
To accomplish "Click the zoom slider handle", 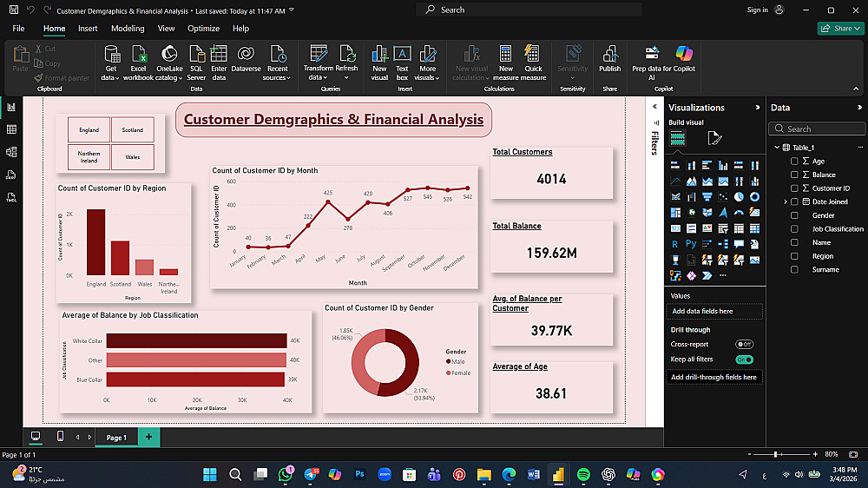I will click(x=775, y=454).
